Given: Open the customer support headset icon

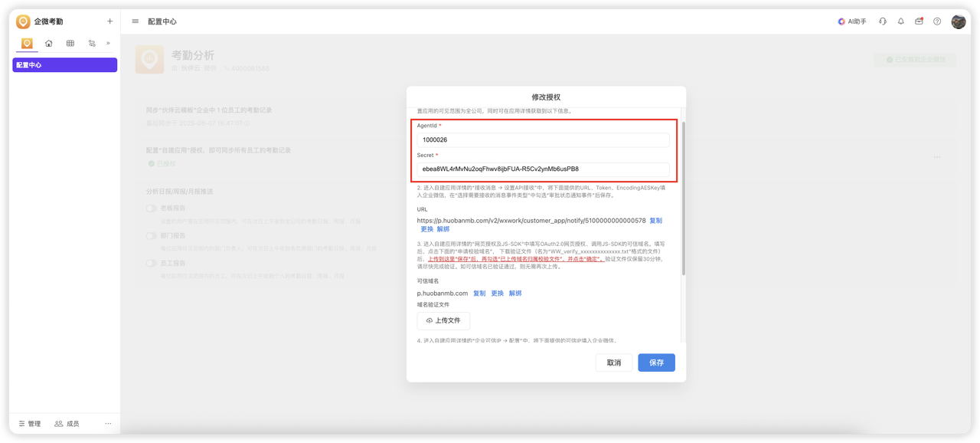Looking at the screenshot, I should pyautogui.click(x=883, y=21).
